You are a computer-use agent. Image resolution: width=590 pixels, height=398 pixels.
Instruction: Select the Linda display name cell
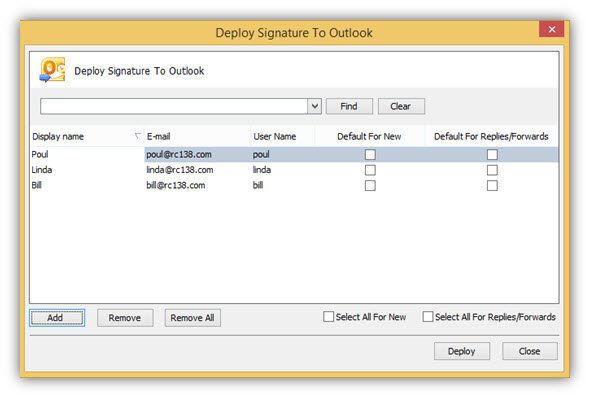pos(87,170)
